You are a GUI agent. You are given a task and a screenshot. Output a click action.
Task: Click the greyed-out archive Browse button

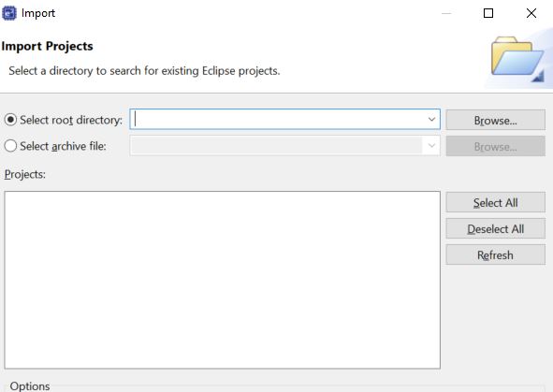496,146
